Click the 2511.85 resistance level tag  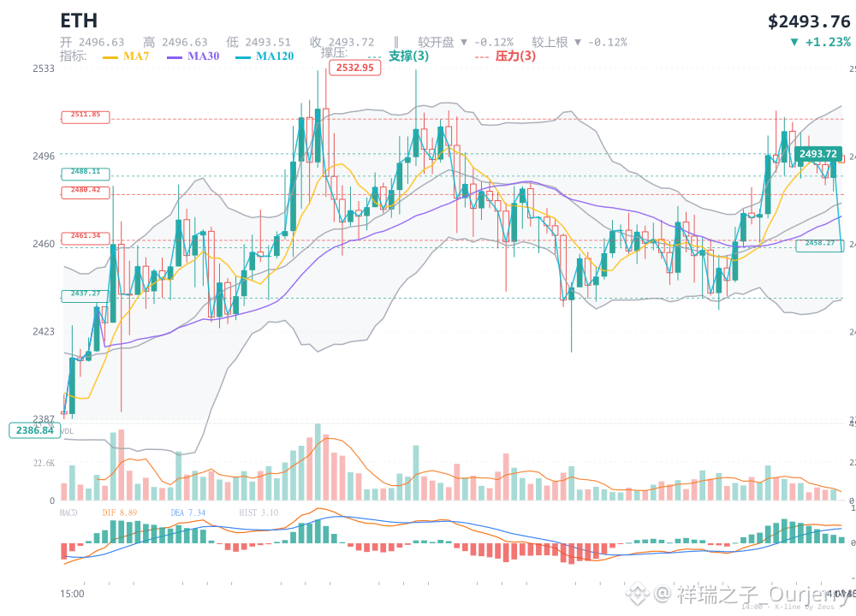[x=85, y=116]
